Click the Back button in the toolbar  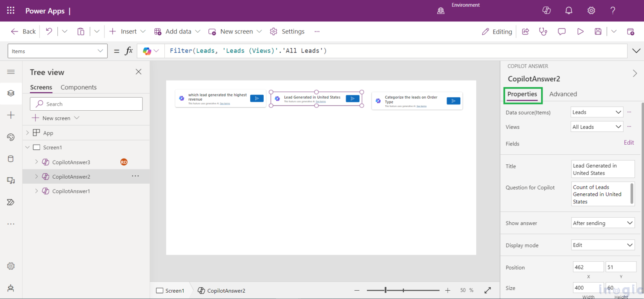click(23, 31)
